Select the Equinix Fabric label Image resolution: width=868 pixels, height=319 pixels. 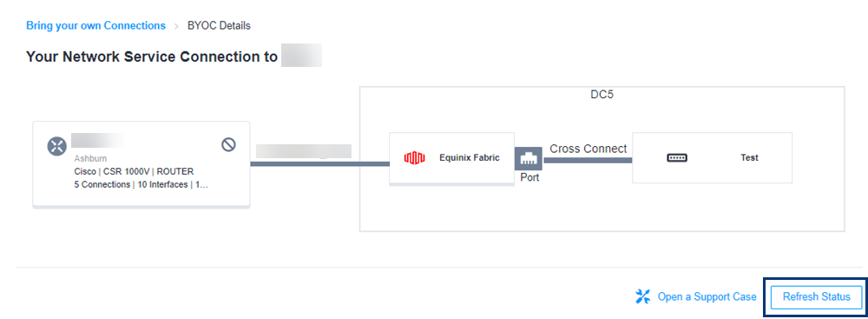[x=470, y=157]
